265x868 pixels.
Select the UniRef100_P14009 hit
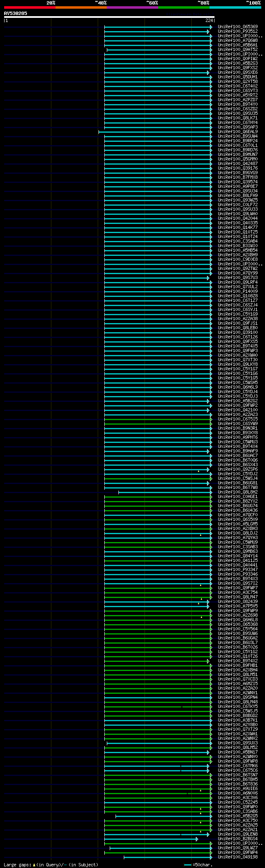[x=238, y=292]
